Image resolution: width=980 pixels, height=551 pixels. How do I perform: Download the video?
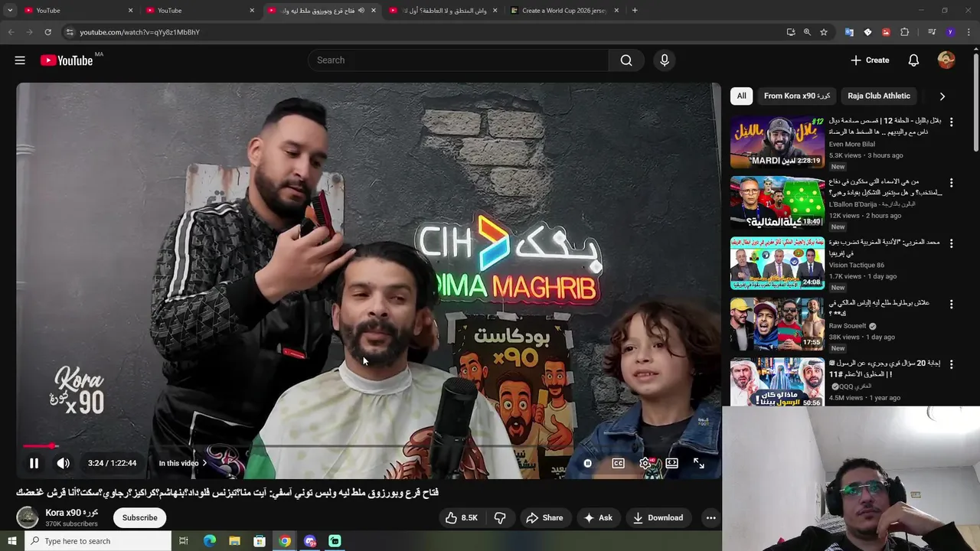point(658,518)
